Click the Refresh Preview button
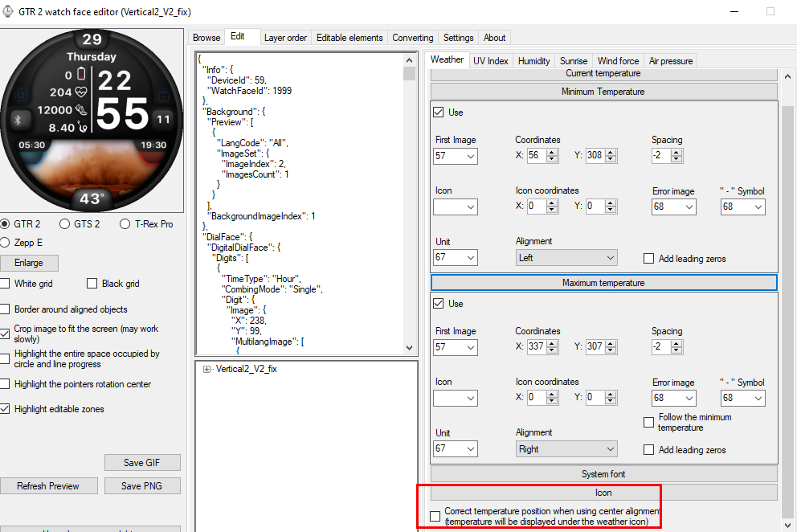This screenshot has width=797, height=532. [x=48, y=485]
